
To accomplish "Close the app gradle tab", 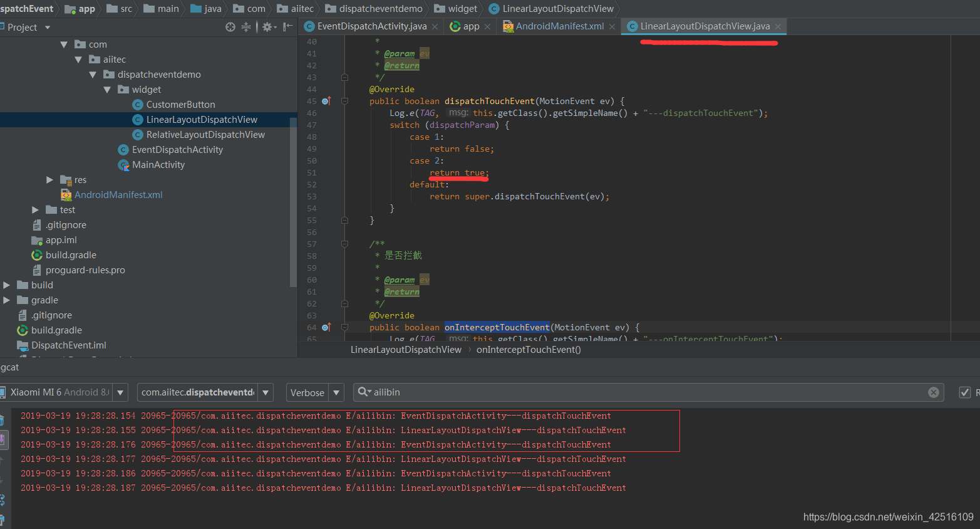I will (487, 26).
